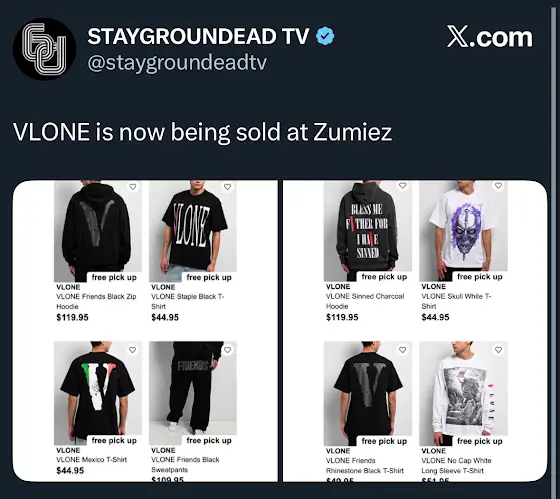Image resolution: width=560 pixels, height=499 pixels.
Task: Click heart icon on Rhinestone Black T-Shirt
Action: [x=402, y=350]
